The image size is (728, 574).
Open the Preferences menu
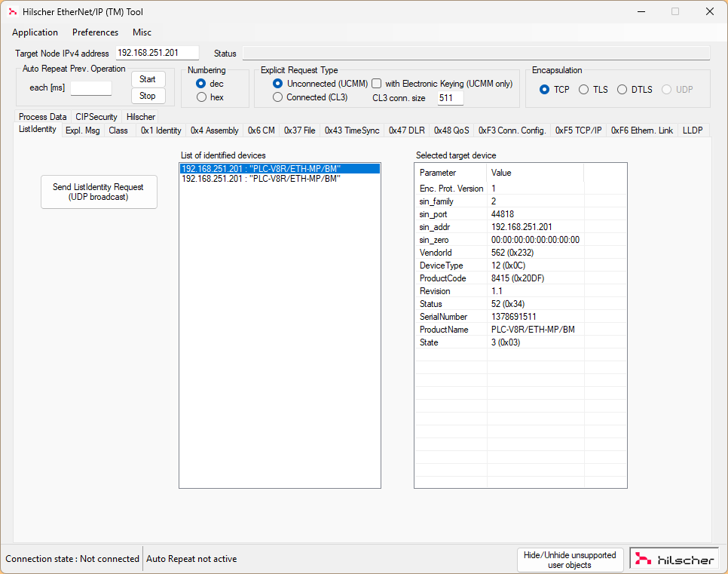[95, 32]
